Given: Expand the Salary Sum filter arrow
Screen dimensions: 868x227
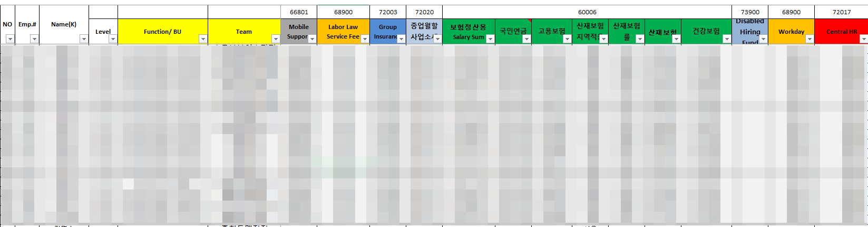Looking at the screenshot, I should 490,39.
